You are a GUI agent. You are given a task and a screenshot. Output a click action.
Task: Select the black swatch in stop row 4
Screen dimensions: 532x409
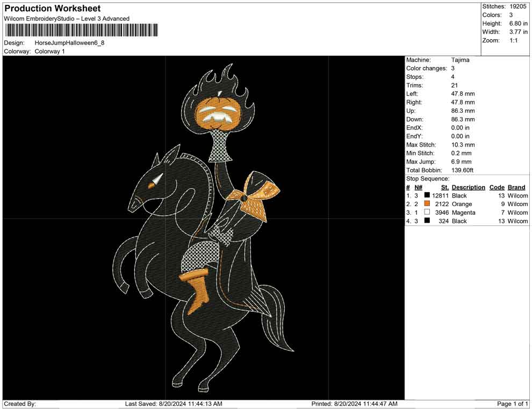[x=427, y=221]
